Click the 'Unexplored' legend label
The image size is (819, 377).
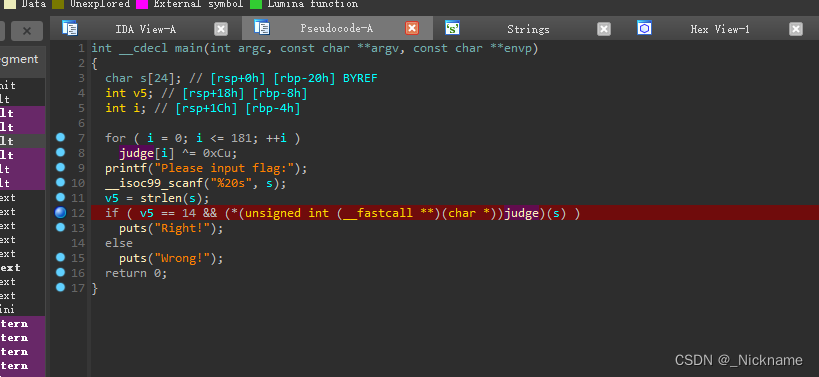point(100,4)
